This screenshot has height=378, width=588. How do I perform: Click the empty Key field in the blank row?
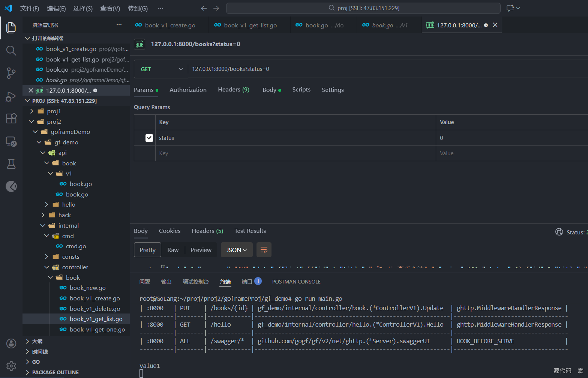[x=295, y=153]
